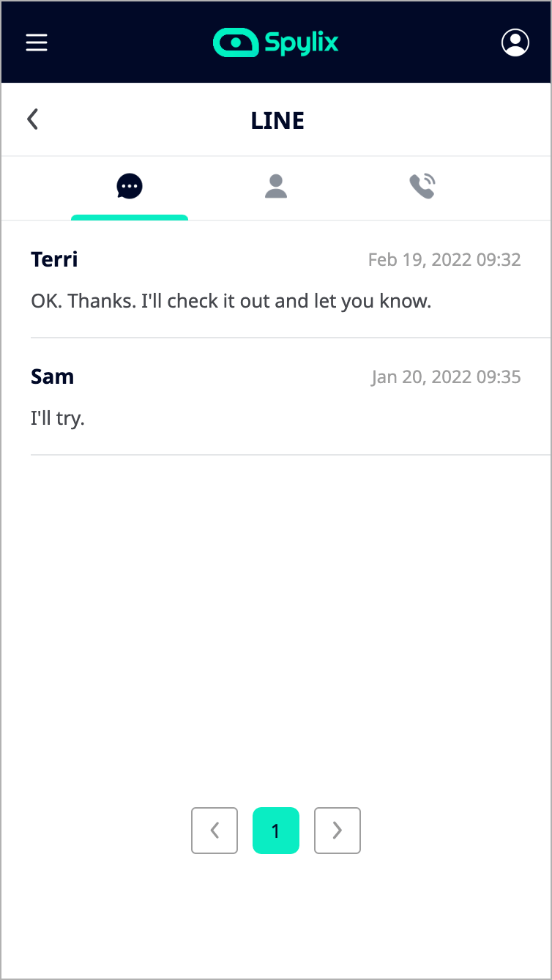552x980 pixels.
Task: Click the eye symbol in Spylix logo
Action: tap(236, 42)
